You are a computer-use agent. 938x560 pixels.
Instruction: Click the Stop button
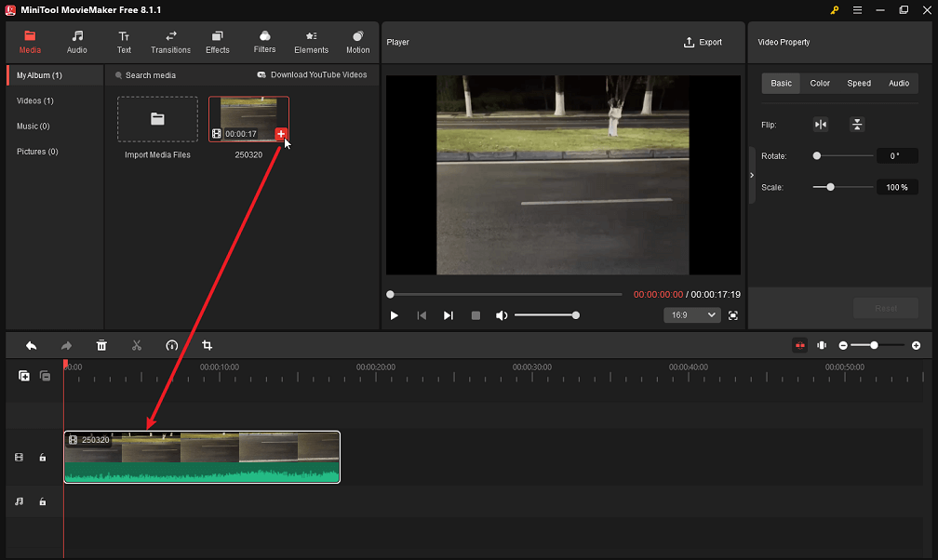point(476,315)
